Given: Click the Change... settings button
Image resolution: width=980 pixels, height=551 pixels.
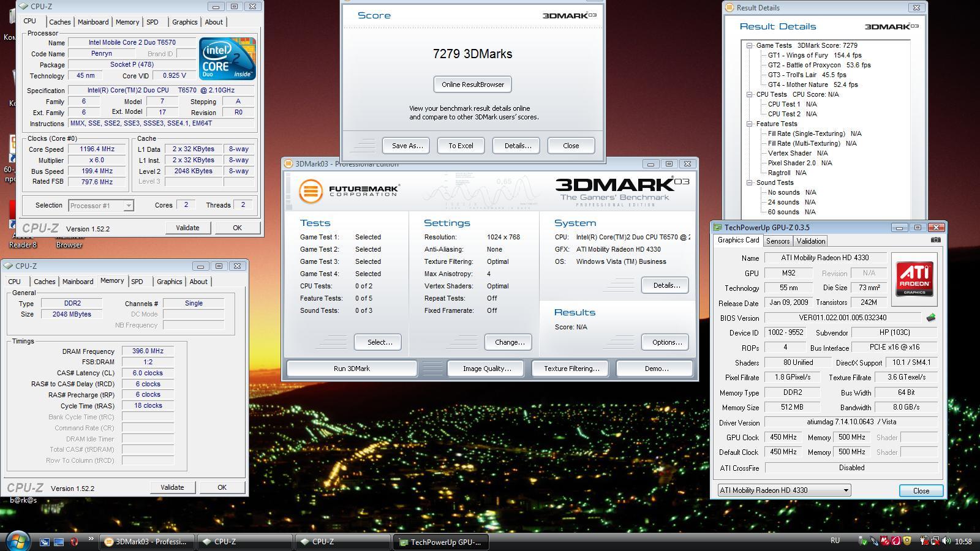Looking at the screenshot, I should 508,342.
